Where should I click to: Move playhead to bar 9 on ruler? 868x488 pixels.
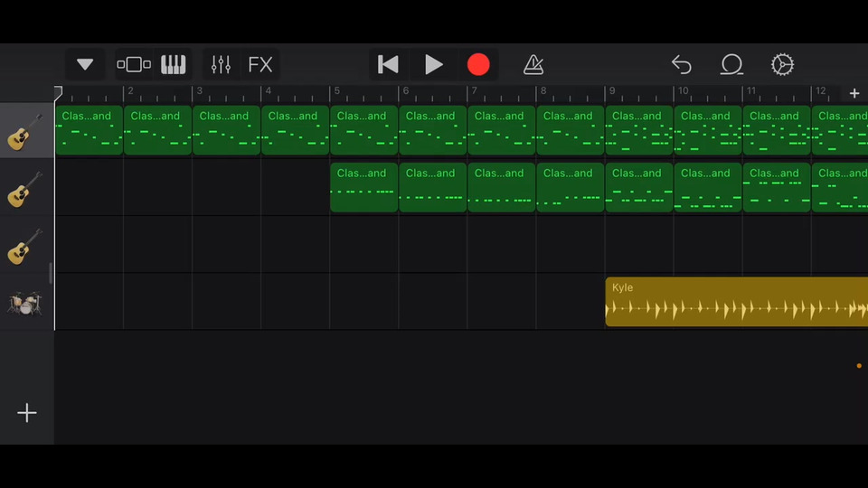612,90
